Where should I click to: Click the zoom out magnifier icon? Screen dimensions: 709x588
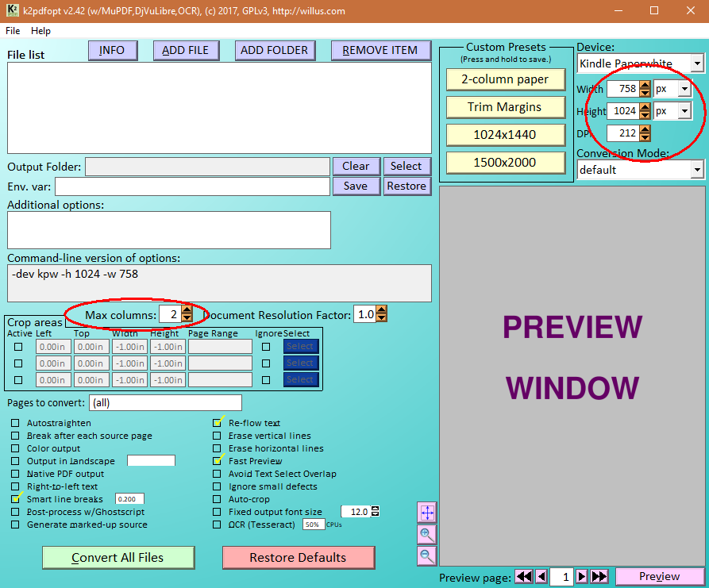tap(427, 556)
